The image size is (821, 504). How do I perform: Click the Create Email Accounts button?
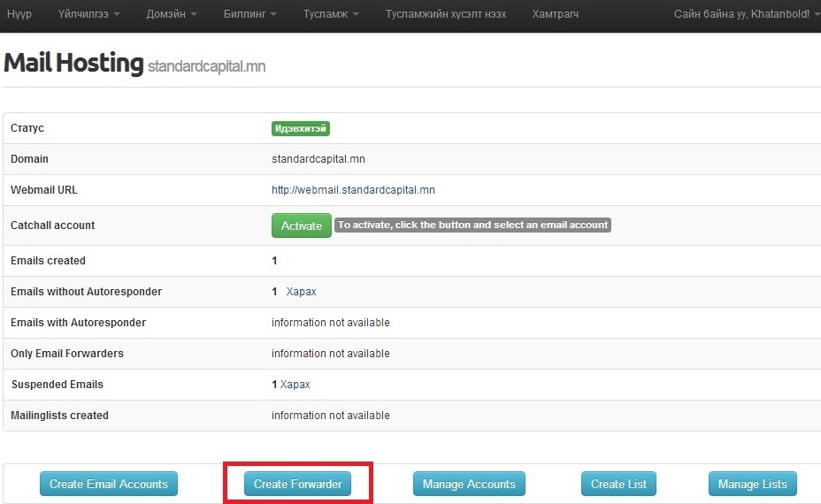[x=109, y=484]
